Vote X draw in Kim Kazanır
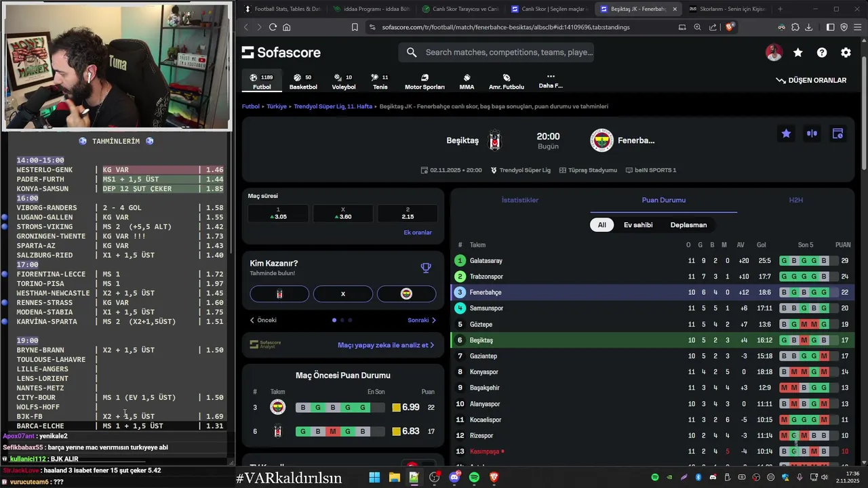Image resolution: width=868 pixels, height=488 pixels. point(342,293)
